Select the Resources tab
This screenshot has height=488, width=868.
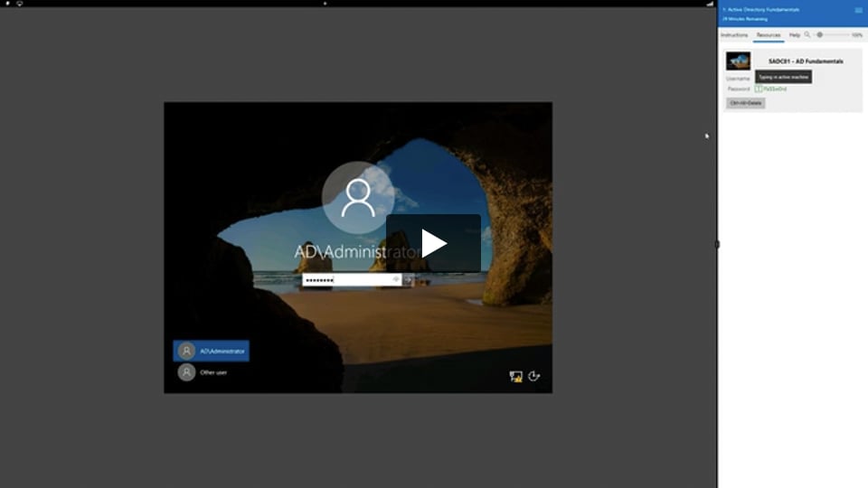point(769,34)
